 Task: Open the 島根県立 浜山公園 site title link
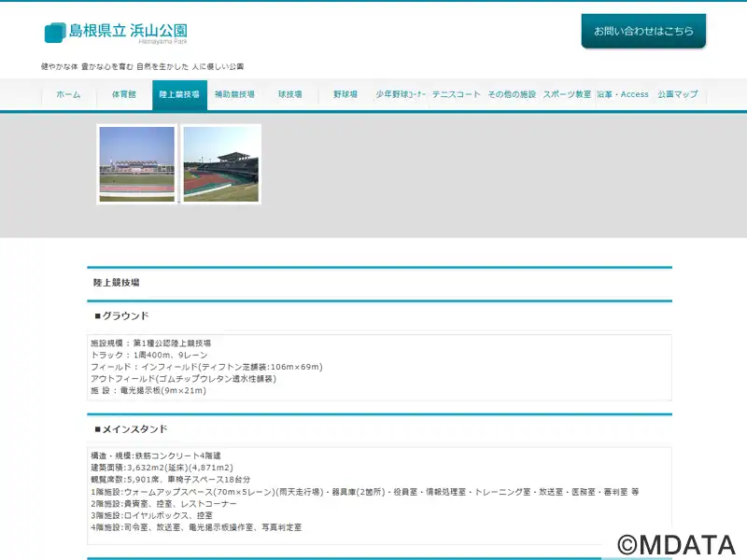(x=128, y=31)
